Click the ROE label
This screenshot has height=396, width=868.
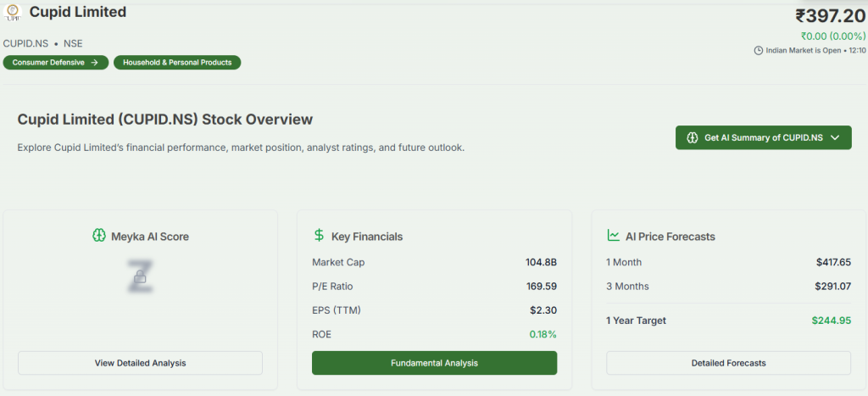click(321, 335)
